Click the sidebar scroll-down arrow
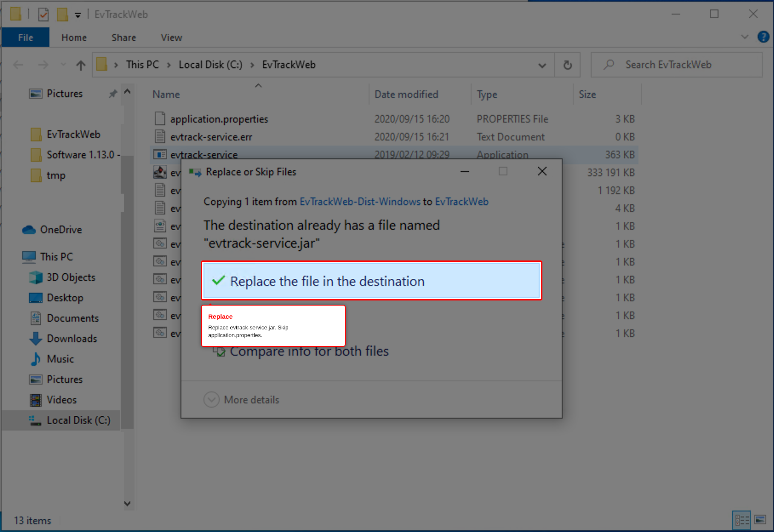The image size is (774, 532). (x=127, y=503)
